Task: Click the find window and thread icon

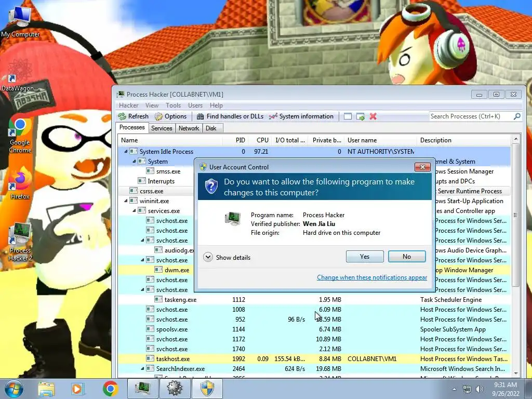Action: tap(361, 116)
